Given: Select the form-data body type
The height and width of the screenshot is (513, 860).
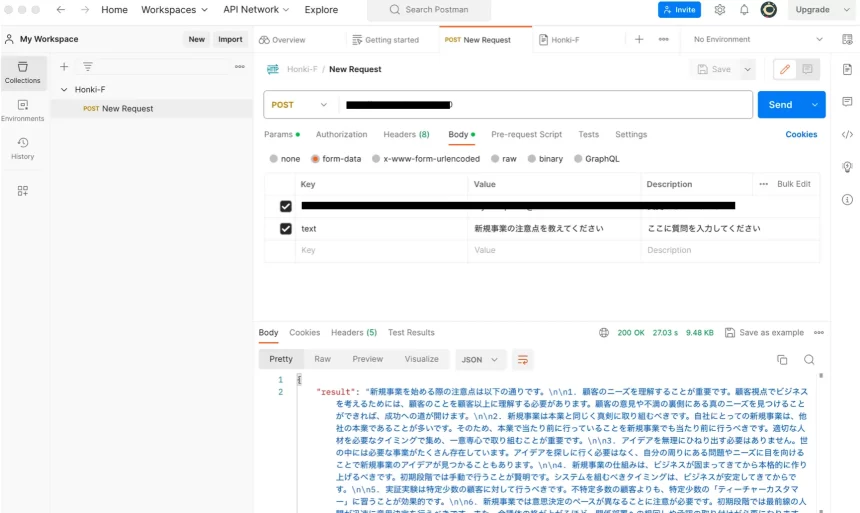Looking at the screenshot, I should [315, 159].
